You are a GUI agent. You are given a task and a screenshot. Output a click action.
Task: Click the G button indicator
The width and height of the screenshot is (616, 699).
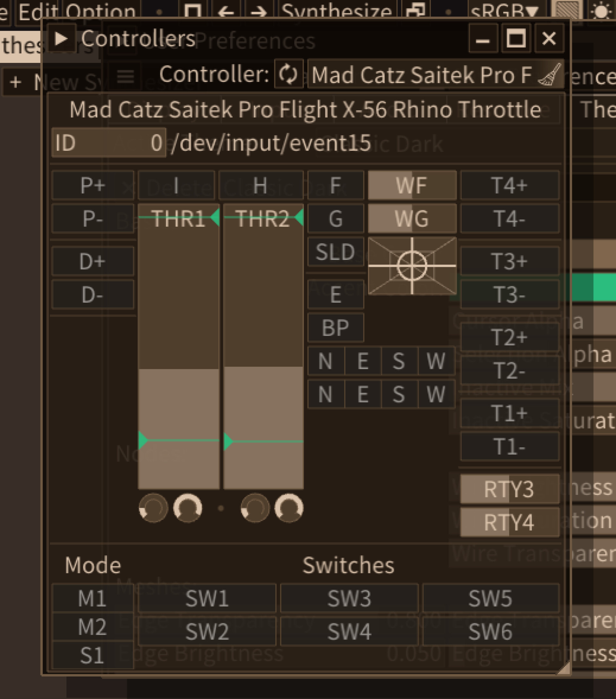coord(336,218)
